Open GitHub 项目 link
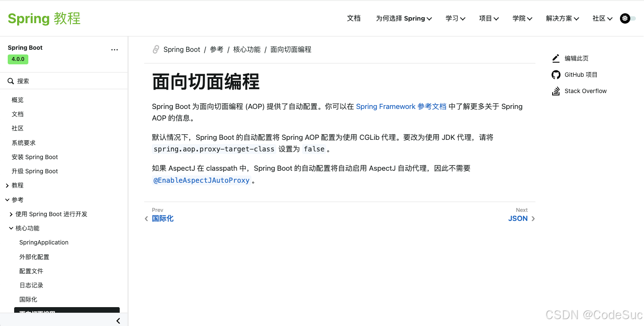Viewport: 644px width, 326px height. tap(581, 75)
